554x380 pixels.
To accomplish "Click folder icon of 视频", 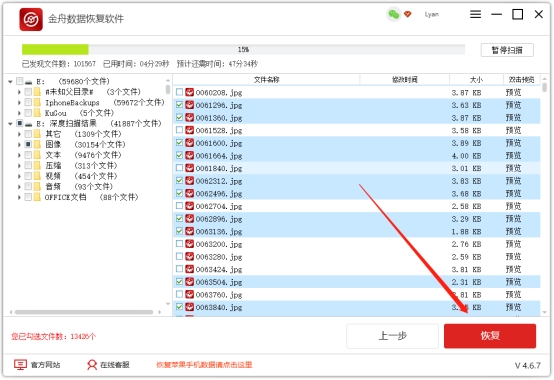I will (x=37, y=176).
